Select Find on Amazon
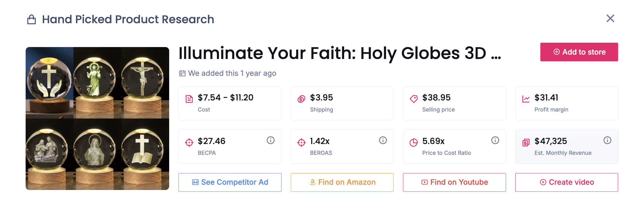 [342, 182]
